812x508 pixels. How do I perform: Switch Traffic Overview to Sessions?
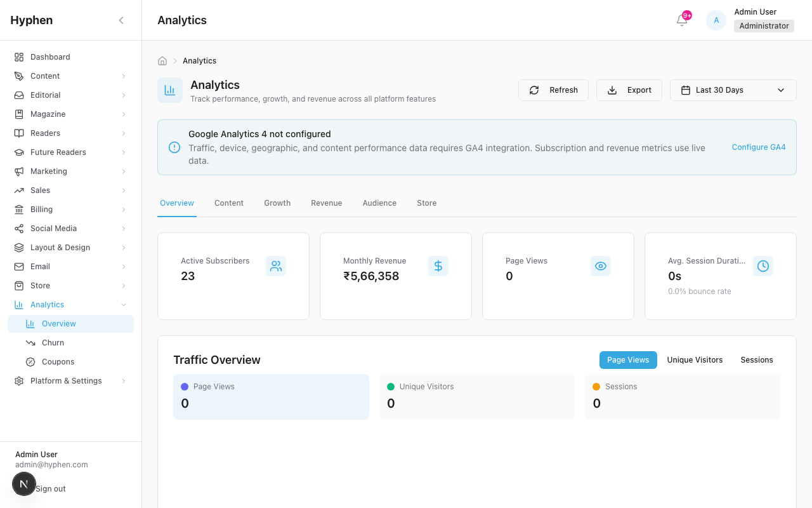(757, 360)
